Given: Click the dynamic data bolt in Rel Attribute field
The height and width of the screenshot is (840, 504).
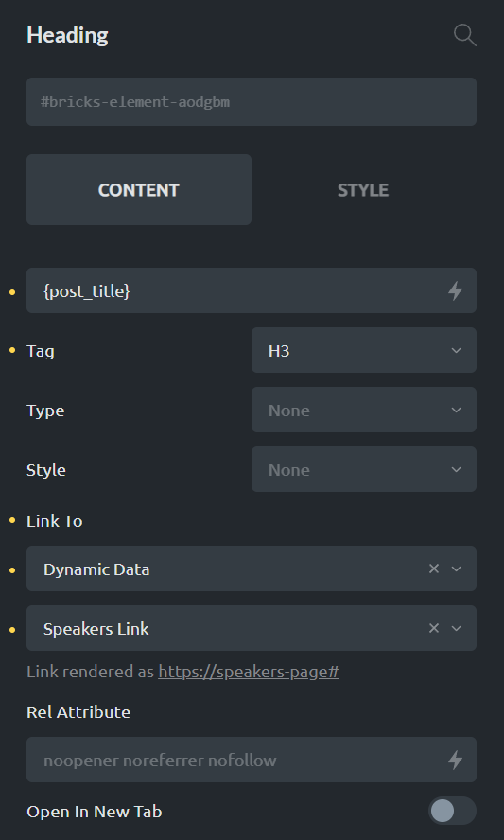Looking at the screenshot, I should [455, 760].
